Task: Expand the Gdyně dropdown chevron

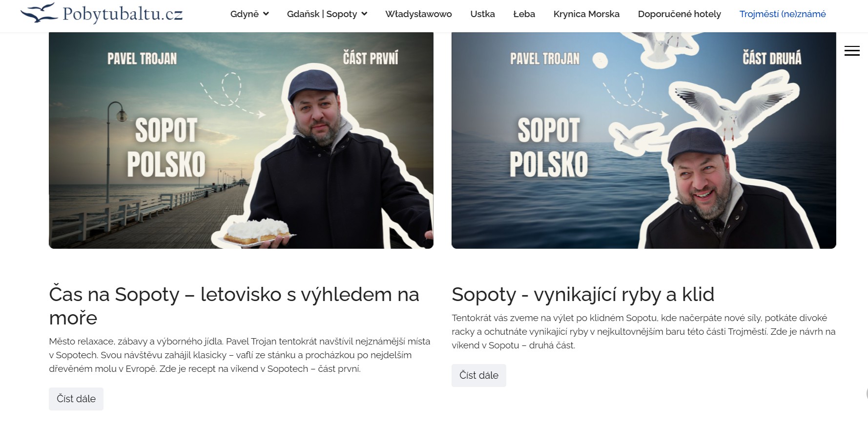Action: coord(266,14)
